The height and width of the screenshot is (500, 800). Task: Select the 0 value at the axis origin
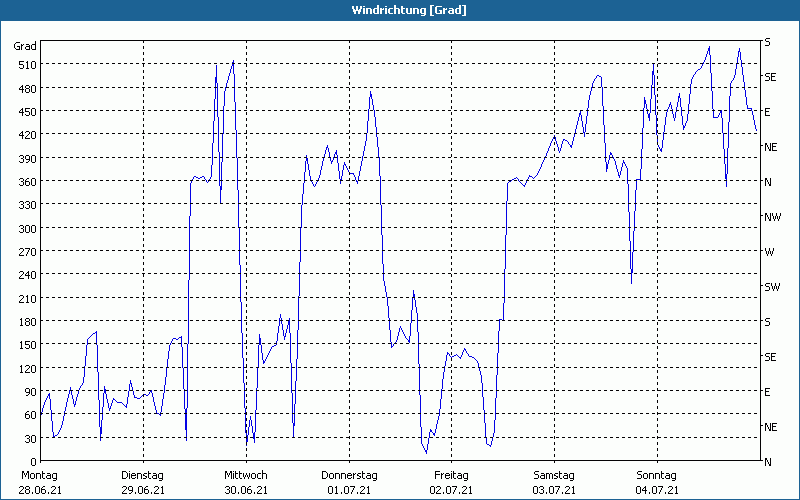34,462
